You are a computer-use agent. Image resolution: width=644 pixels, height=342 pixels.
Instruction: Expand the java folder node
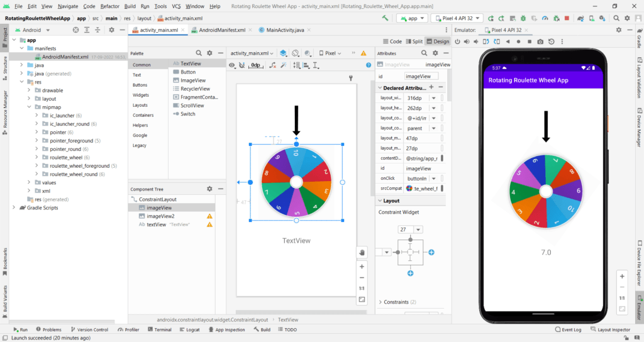point(22,65)
